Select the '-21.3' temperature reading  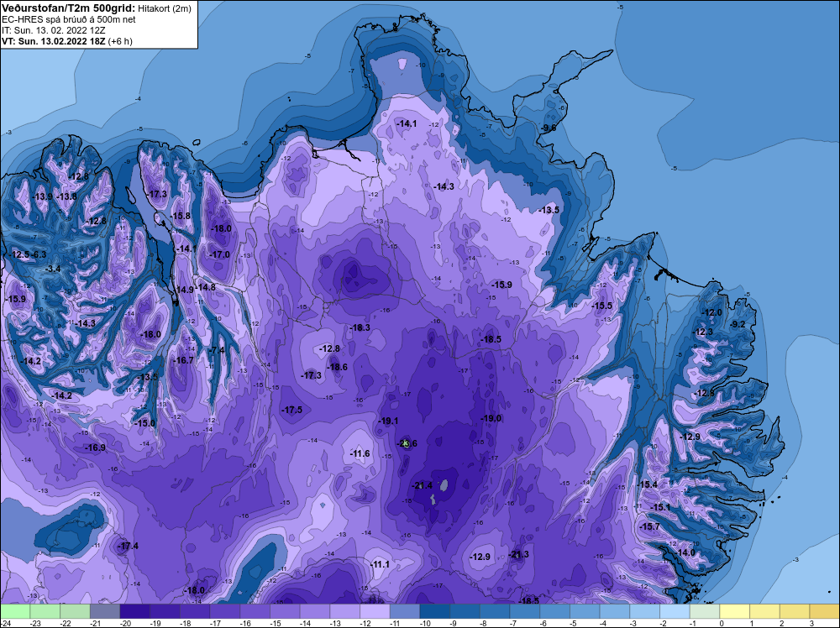coord(518,554)
